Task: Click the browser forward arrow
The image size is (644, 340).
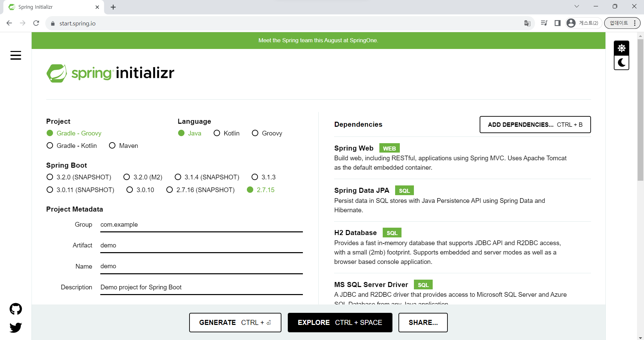Action: (23, 23)
